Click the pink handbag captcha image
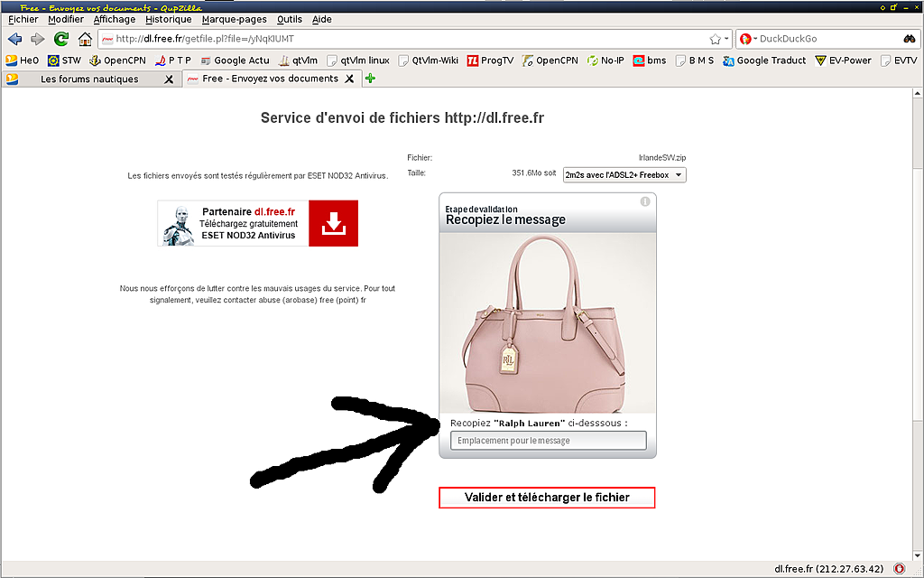This screenshot has height=578, width=924. click(548, 322)
